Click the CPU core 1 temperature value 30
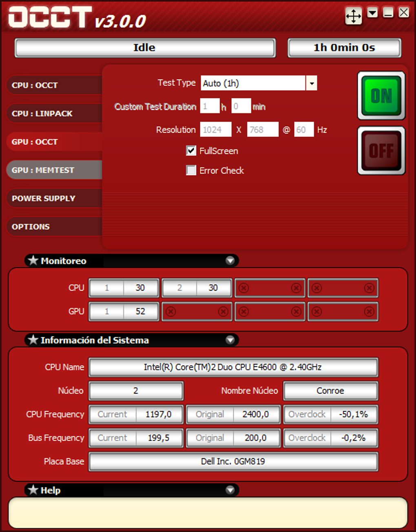The image size is (416, 532). click(x=140, y=288)
